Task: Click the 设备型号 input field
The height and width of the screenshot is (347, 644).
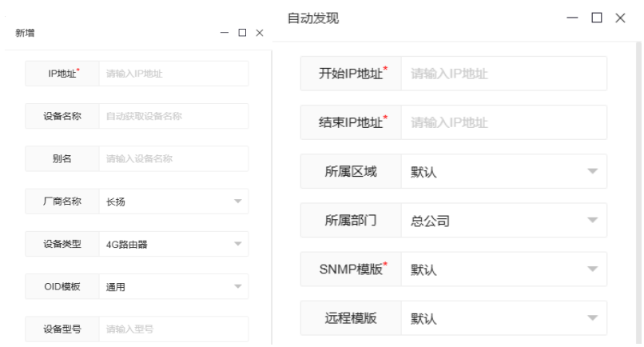Action: [x=173, y=329]
